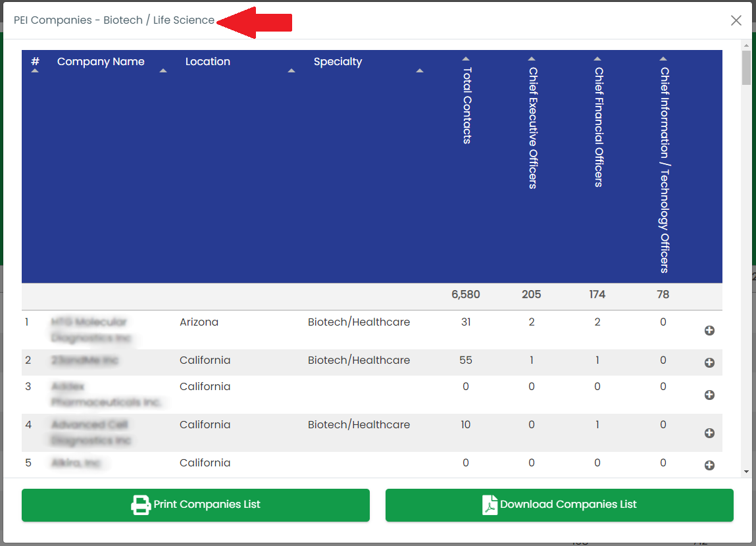
Task: Click Chief Executive Officers header text
Action: pos(532,128)
